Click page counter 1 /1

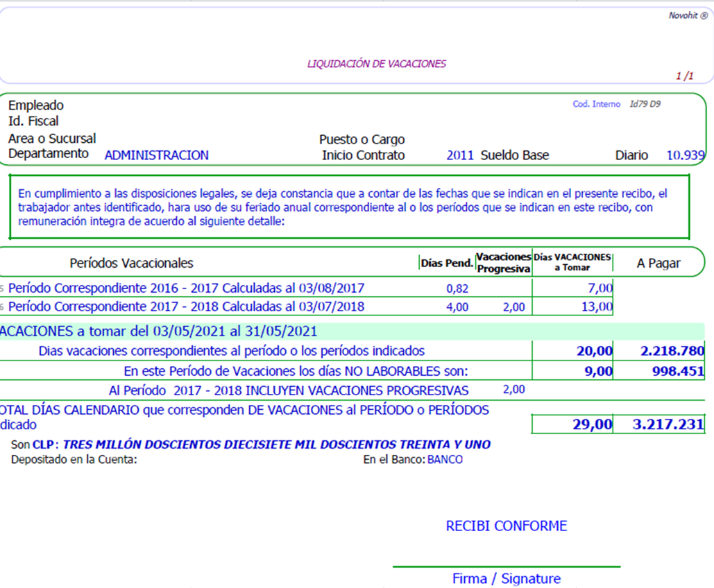[x=684, y=76]
